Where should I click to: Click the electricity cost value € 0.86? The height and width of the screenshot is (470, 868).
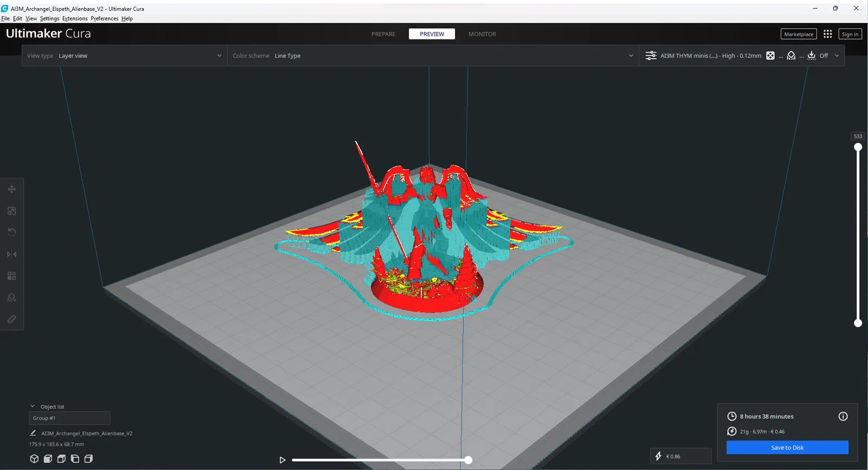673,456
